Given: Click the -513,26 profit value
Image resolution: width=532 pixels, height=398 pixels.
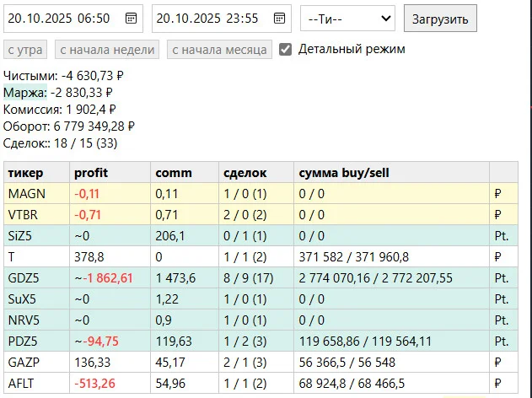Looking at the screenshot, I should [x=94, y=384].
